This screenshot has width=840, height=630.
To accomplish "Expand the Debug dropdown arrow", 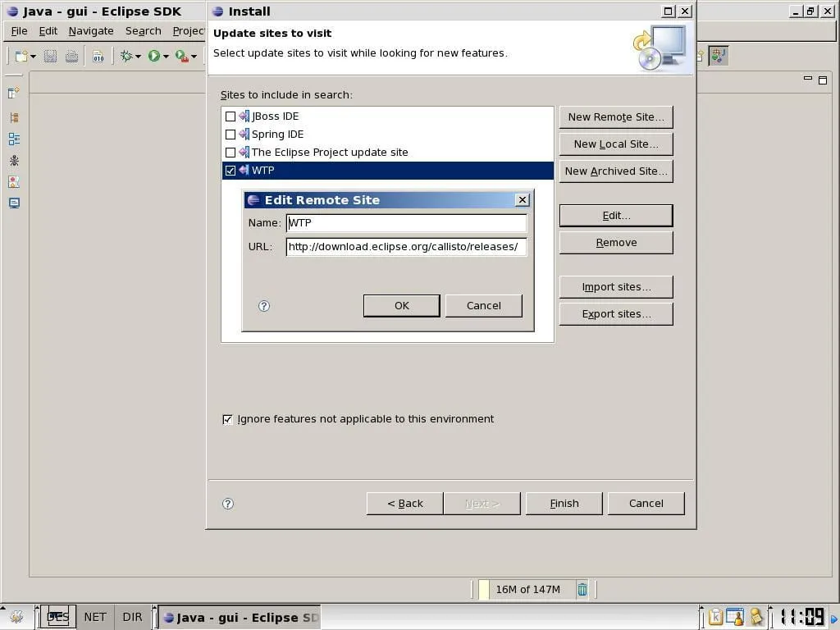I will click(138, 57).
